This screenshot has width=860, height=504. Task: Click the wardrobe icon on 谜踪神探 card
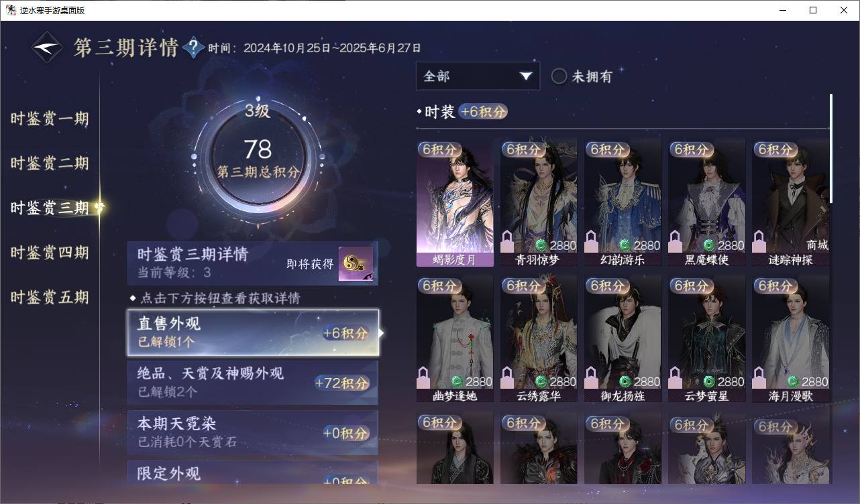coord(759,241)
